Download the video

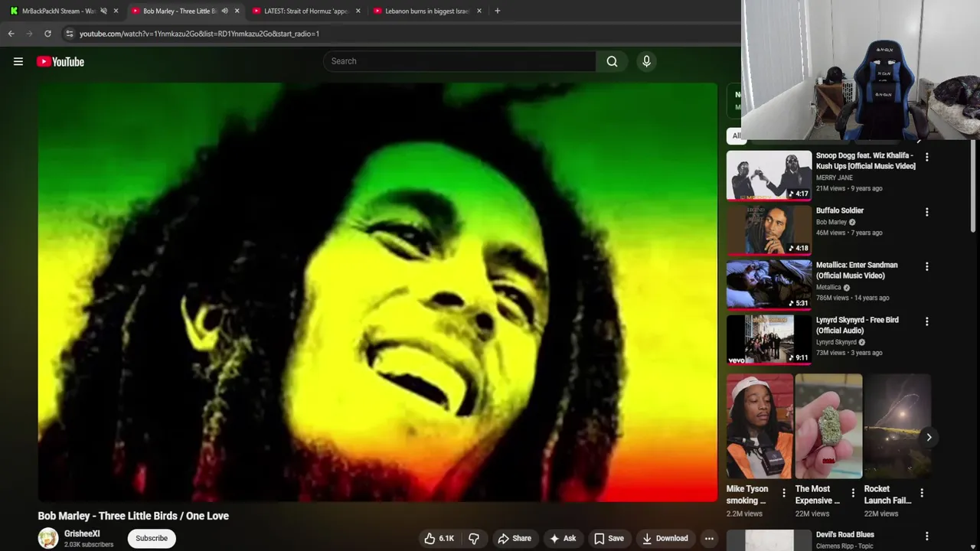pyautogui.click(x=665, y=538)
